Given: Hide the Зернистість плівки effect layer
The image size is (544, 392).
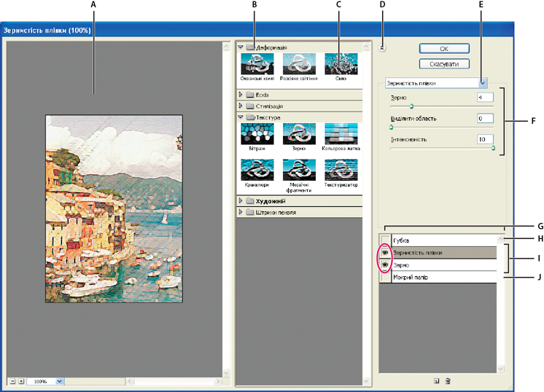Looking at the screenshot, I should tap(385, 253).
